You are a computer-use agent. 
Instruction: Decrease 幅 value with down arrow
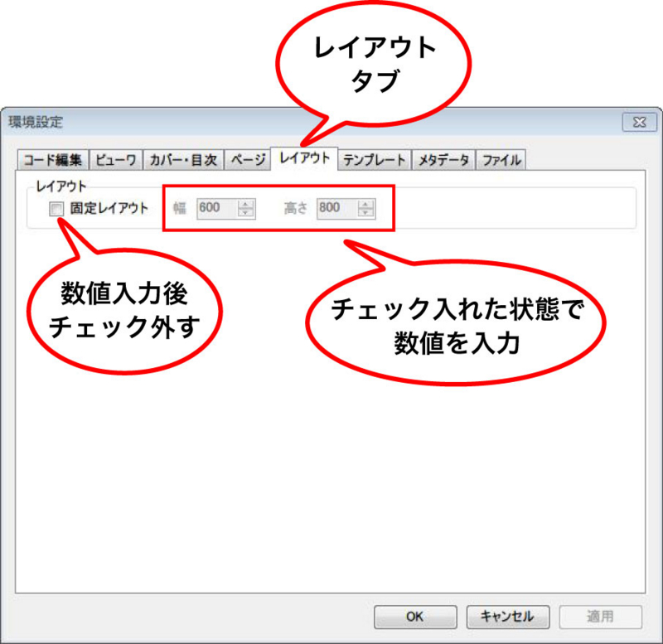coord(246,213)
